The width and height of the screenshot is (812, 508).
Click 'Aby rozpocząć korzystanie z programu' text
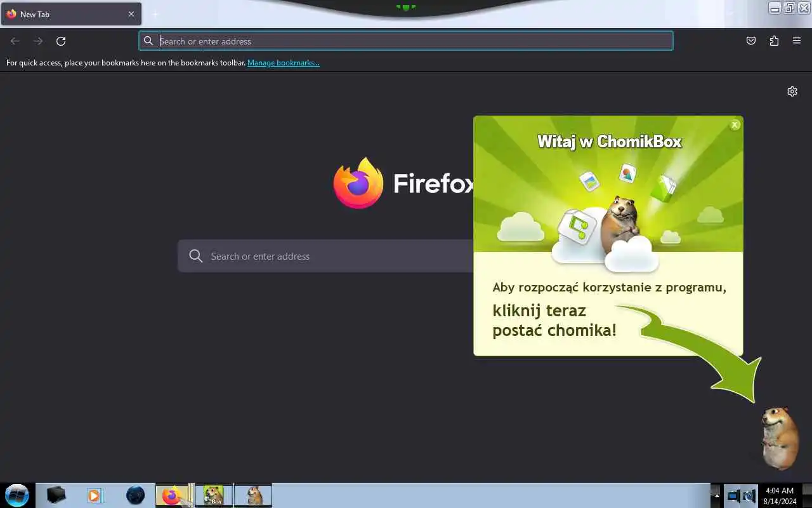coord(609,287)
